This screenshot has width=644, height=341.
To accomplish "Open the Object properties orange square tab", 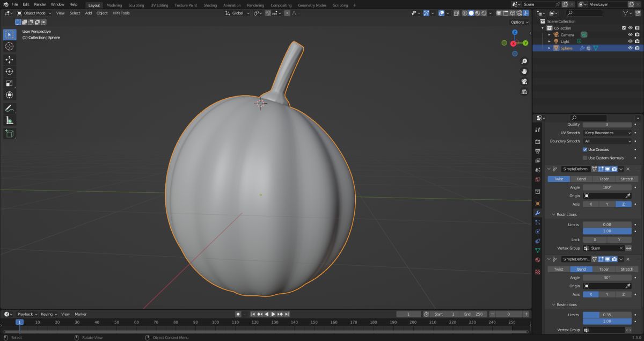I will 538,204.
